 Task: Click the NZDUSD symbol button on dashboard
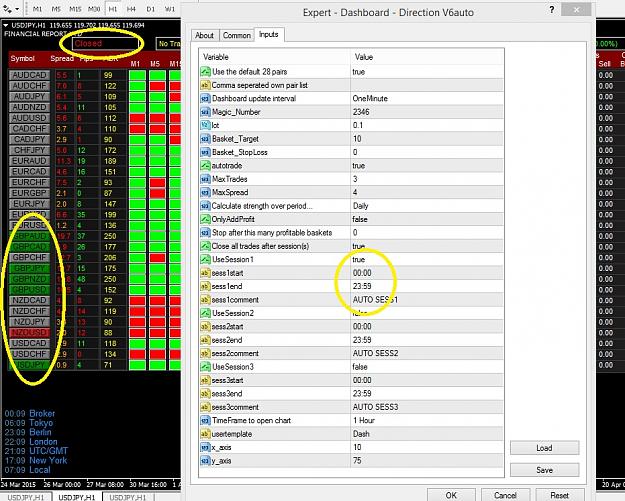coord(29,332)
